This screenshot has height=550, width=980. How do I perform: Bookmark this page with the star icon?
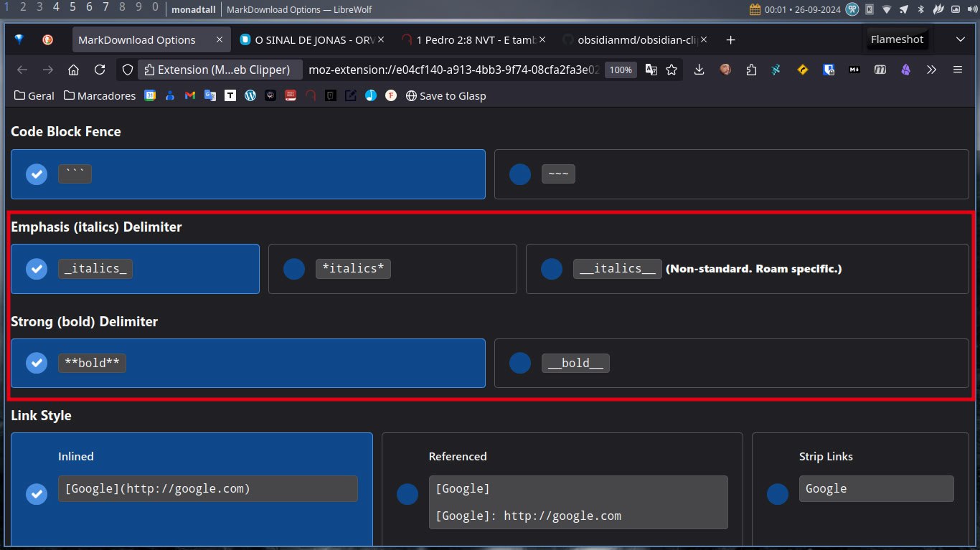click(x=672, y=70)
